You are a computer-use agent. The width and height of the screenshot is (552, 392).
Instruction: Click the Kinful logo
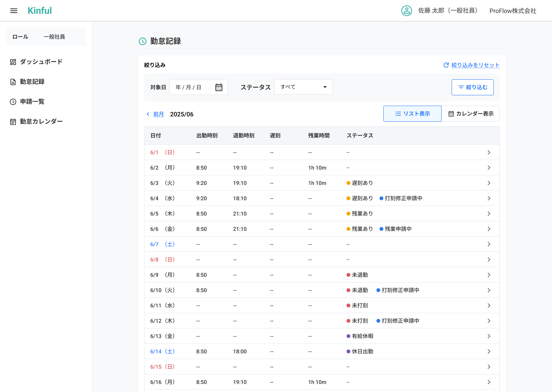pos(40,11)
